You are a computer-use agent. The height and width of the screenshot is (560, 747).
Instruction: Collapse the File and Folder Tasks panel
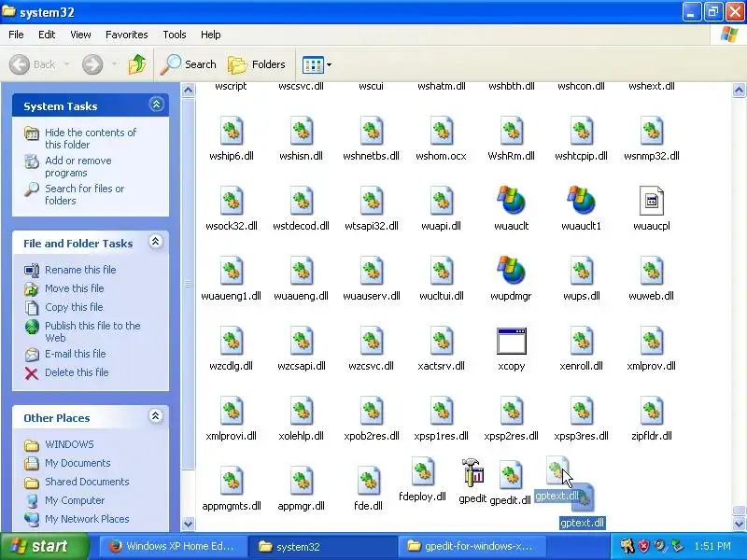pos(155,242)
